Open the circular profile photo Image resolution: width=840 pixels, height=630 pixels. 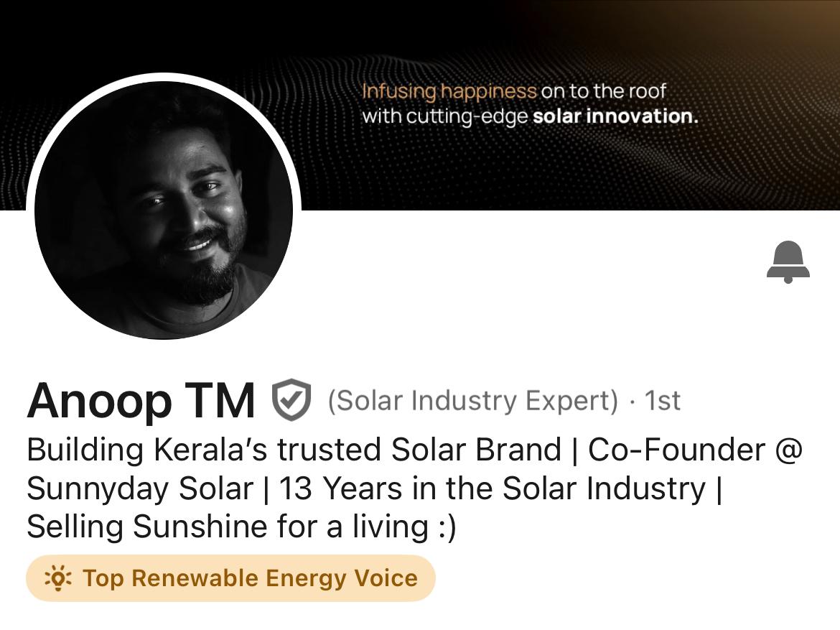pyautogui.click(x=164, y=210)
